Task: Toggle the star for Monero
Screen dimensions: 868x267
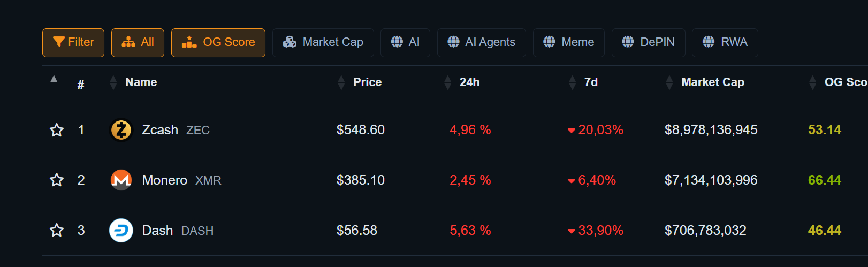Action: [x=57, y=180]
